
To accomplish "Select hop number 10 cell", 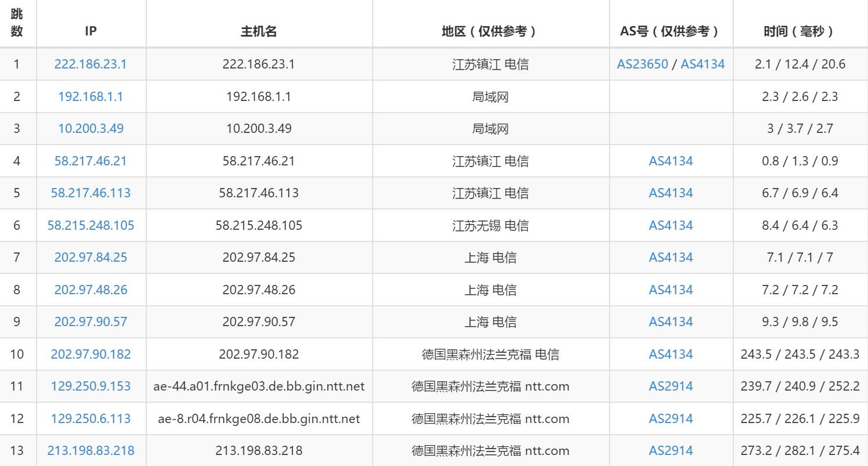I will pos(17,354).
